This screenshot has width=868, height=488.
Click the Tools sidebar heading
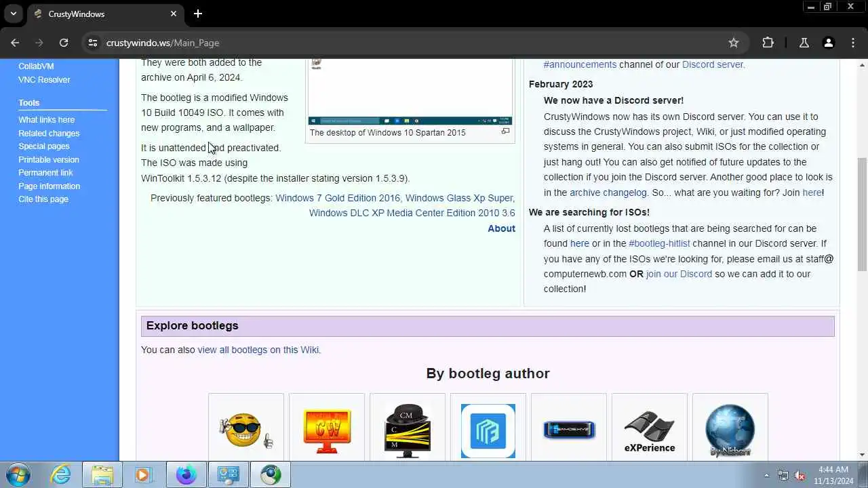tap(29, 103)
